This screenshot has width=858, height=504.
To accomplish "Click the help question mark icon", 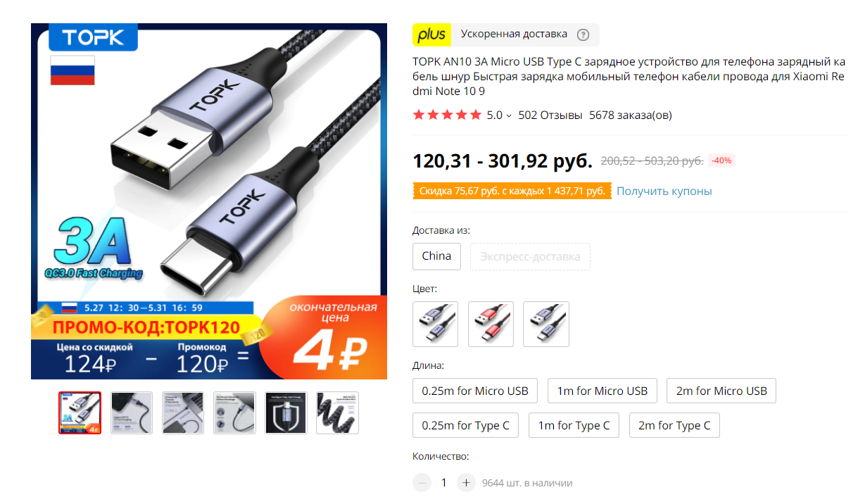I will point(583,34).
